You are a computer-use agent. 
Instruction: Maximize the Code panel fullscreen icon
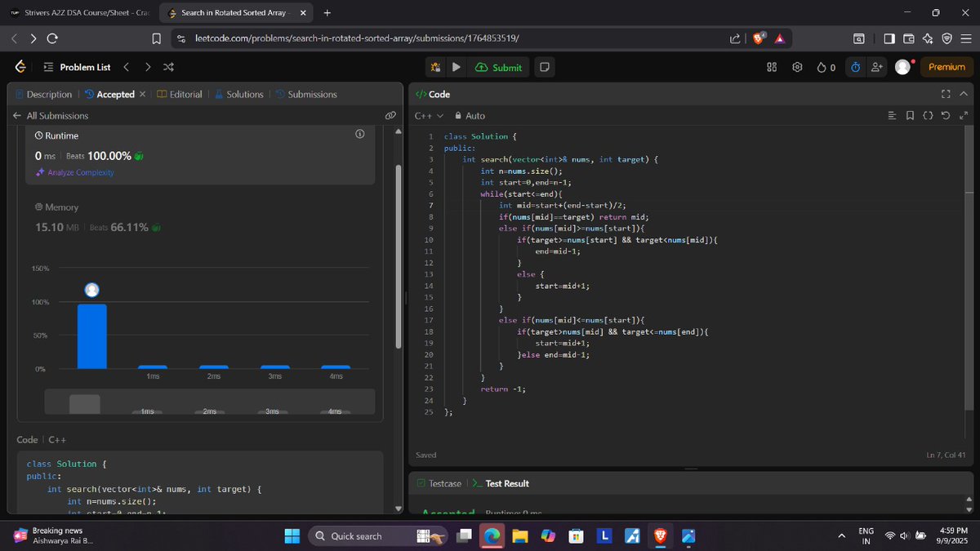946,95
